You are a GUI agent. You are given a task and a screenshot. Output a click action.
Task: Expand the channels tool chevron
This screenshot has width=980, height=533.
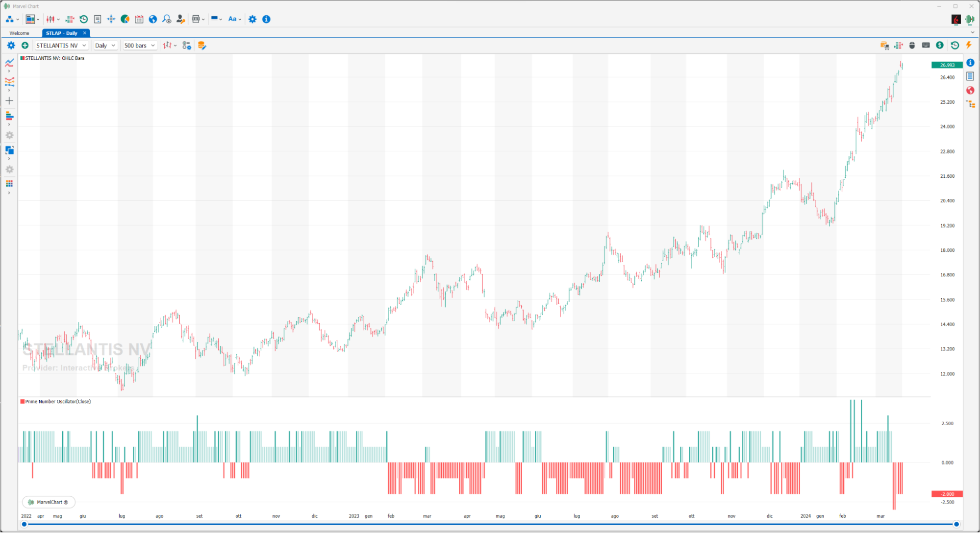[9, 91]
